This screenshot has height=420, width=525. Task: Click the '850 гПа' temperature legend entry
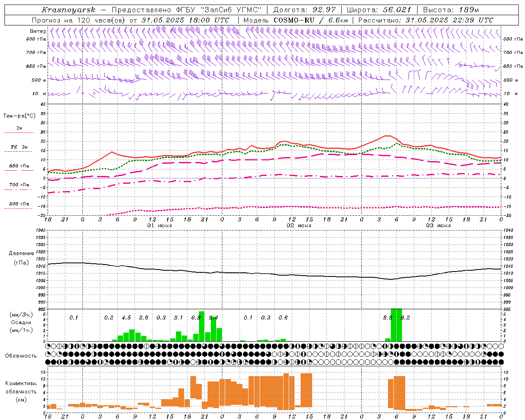pos(19,166)
